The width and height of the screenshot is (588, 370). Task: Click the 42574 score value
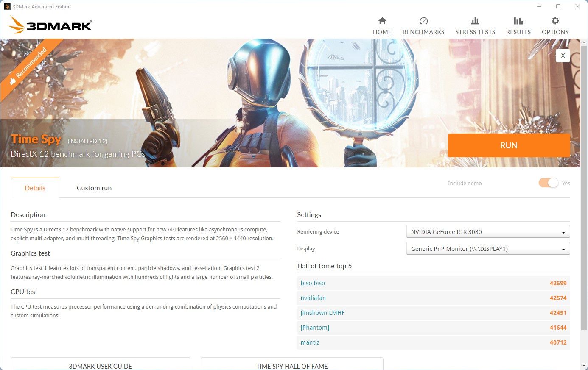558,298
